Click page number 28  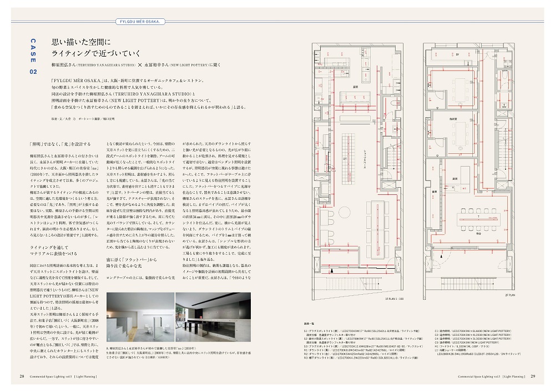pyautogui.click(x=22, y=376)
